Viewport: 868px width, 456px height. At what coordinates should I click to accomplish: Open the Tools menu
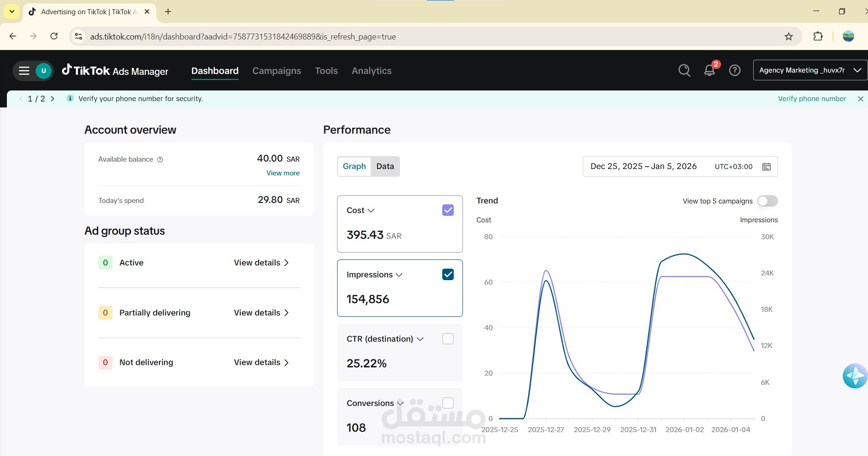click(x=327, y=71)
